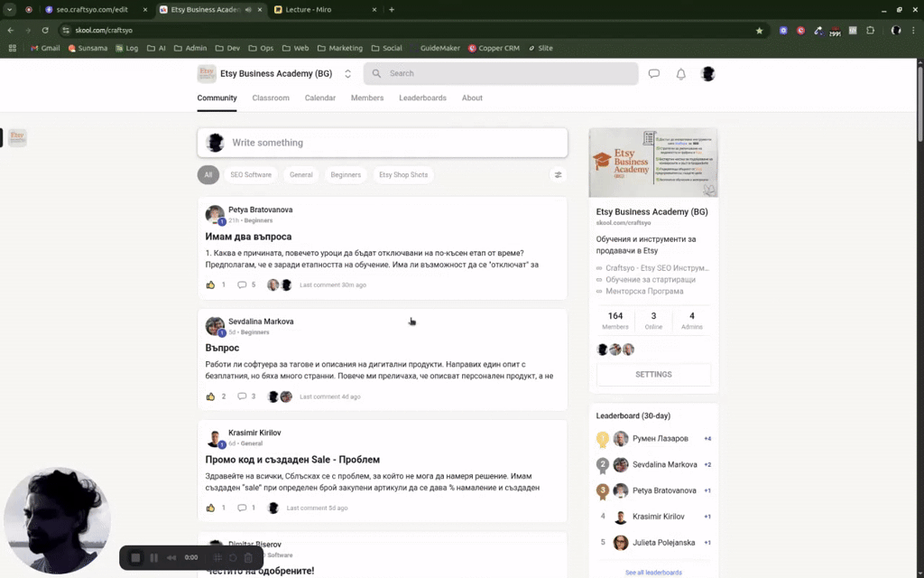Click the site info icon in address bar
924x578 pixels.
tap(66, 30)
